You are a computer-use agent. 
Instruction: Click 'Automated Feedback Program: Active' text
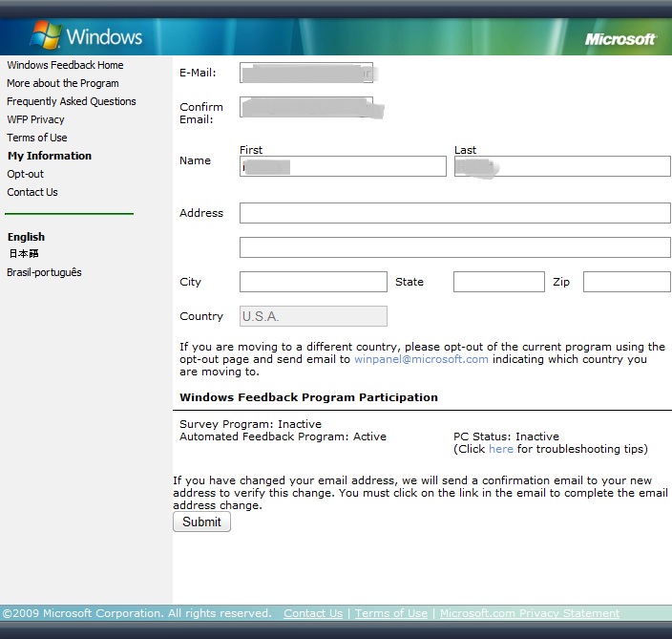283,437
